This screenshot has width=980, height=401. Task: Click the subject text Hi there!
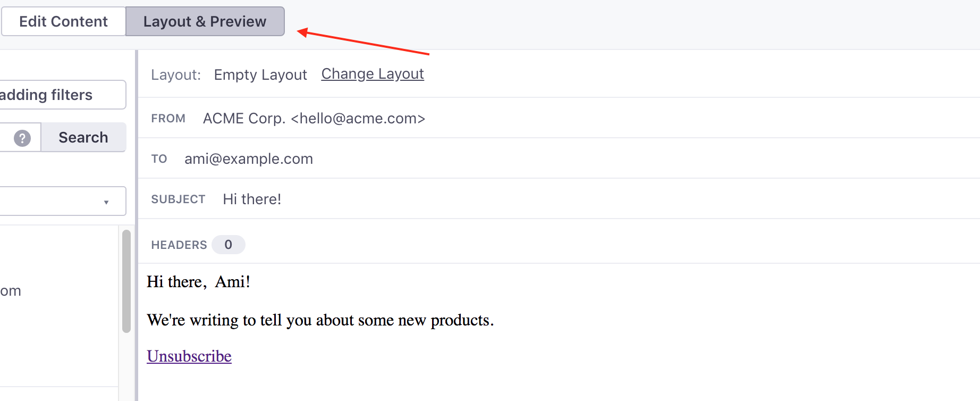tap(252, 199)
